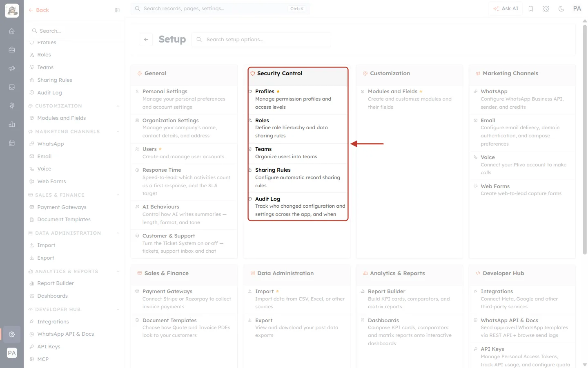Open the calendar icon in left rail
The height and width of the screenshot is (368, 588).
pyautogui.click(x=12, y=143)
